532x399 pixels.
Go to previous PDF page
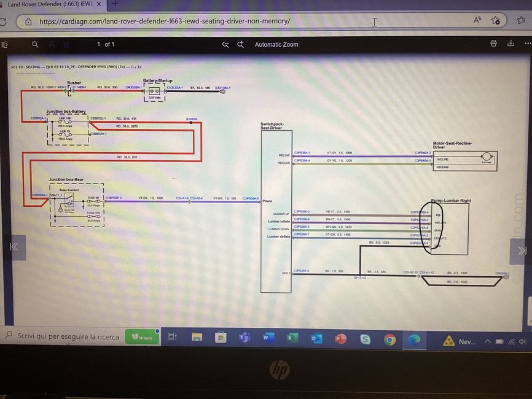point(52,44)
